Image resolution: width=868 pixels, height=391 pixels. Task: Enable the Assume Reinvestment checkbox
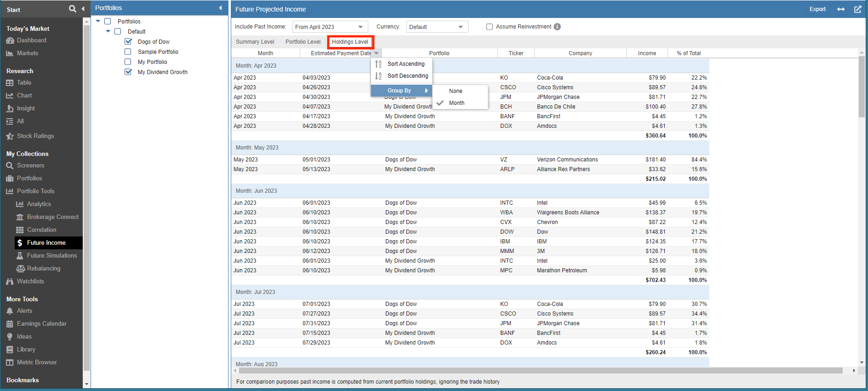click(x=490, y=27)
